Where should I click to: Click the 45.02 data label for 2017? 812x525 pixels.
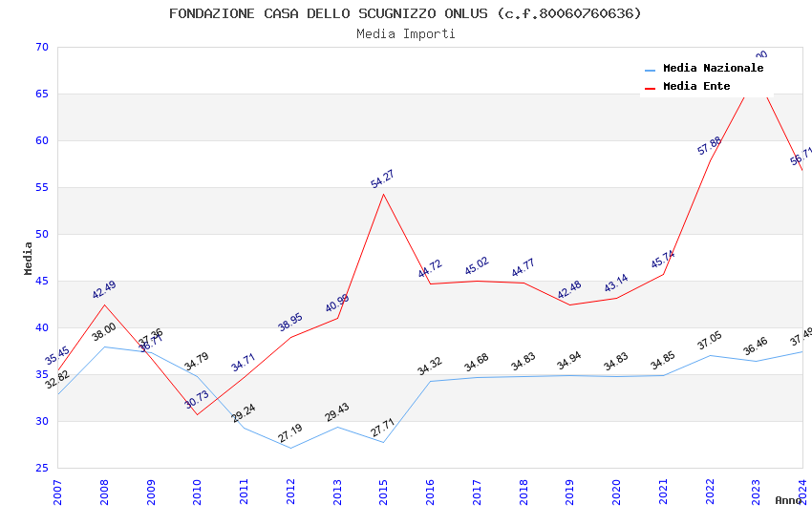point(477,266)
